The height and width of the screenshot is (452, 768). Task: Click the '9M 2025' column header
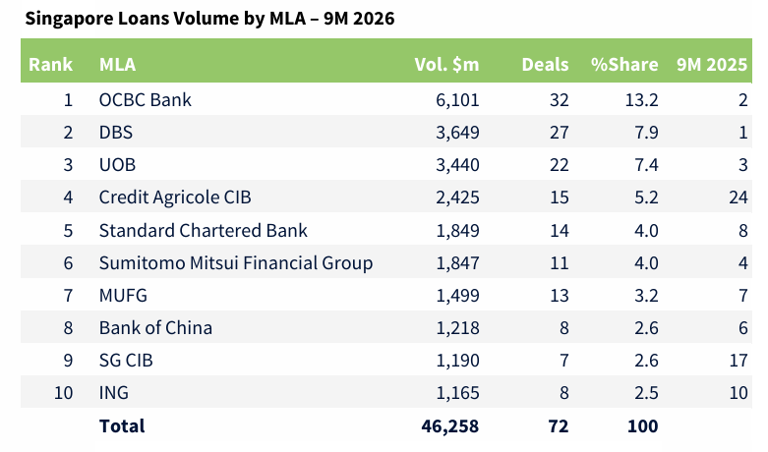pyautogui.click(x=712, y=64)
